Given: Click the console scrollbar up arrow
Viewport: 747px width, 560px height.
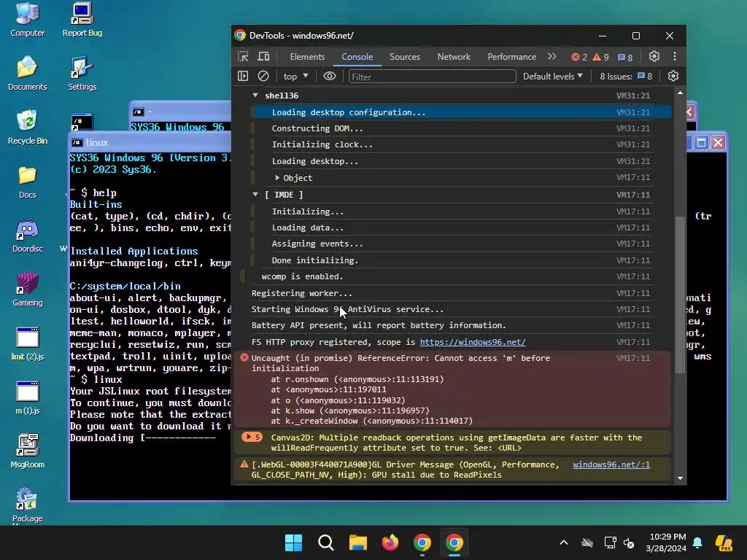Looking at the screenshot, I should tap(680, 93).
